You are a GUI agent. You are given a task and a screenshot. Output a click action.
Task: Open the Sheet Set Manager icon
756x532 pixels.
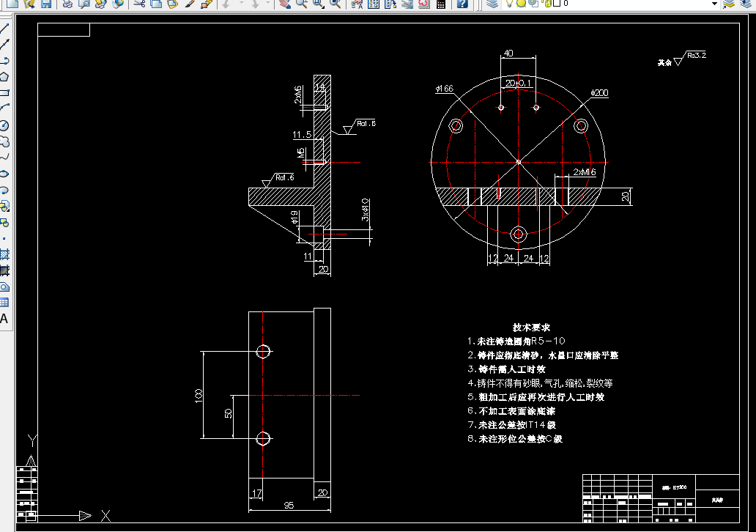click(x=407, y=4)
